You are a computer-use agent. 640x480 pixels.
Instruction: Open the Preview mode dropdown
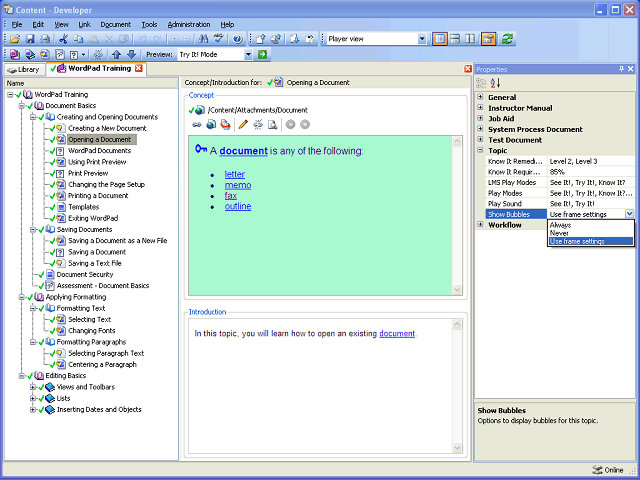pyautogui.click(x=248, y=55)
